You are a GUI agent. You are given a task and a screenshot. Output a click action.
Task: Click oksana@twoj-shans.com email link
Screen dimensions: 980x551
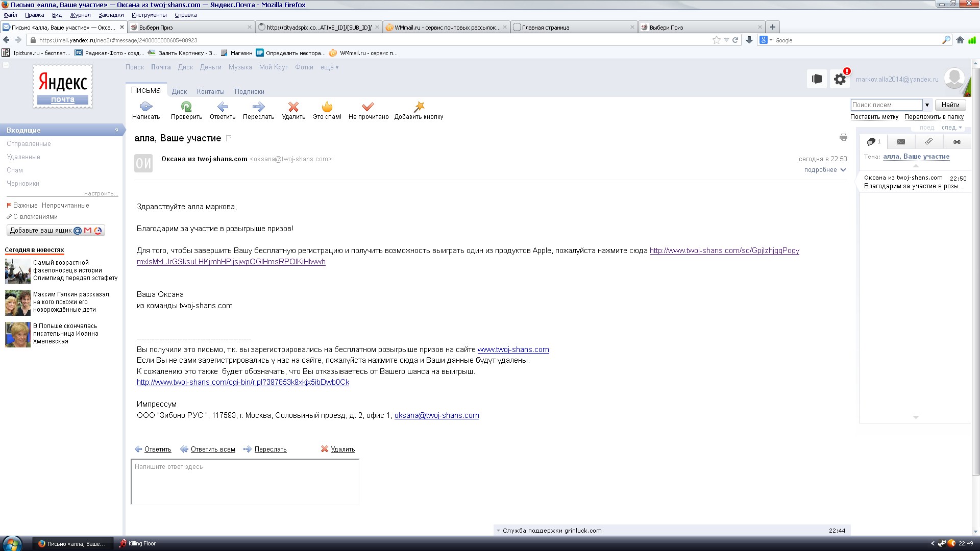click(436, 415)
